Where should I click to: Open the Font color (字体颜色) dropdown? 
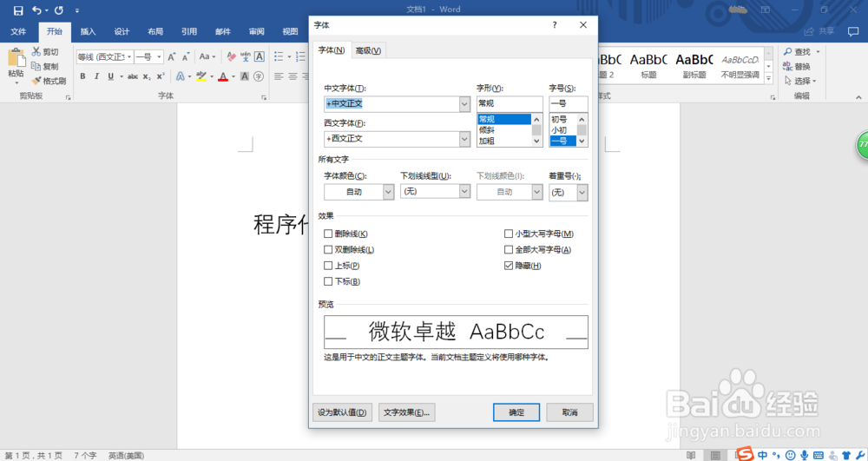[388, 192]
